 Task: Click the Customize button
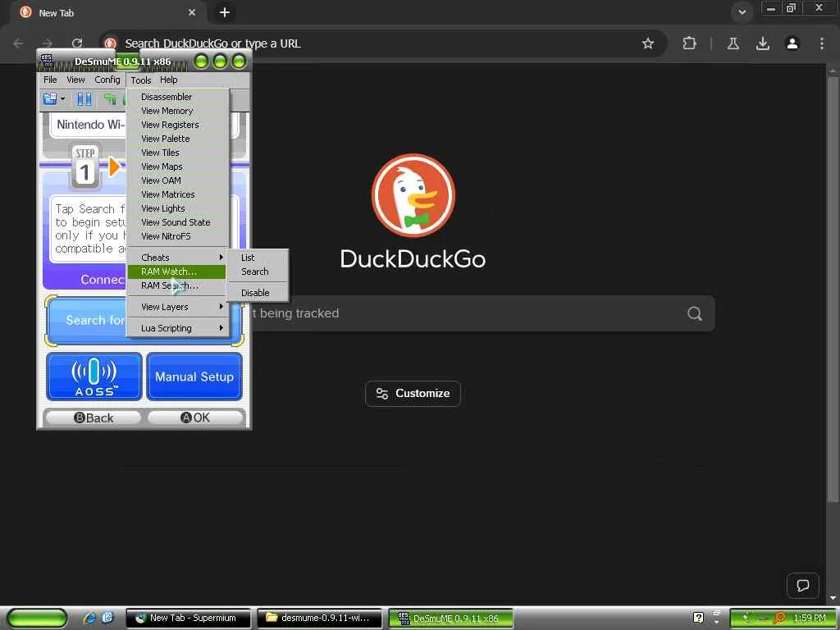[413, 394]
